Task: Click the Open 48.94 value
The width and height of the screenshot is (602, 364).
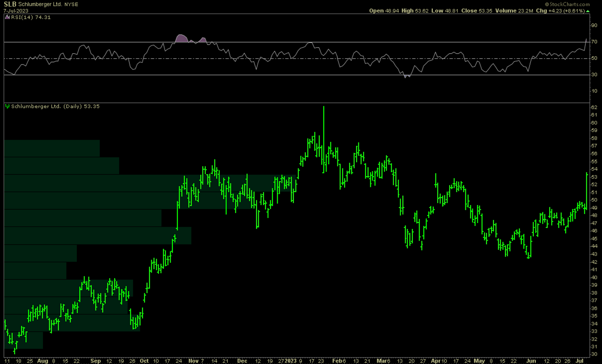Action: tap(384, 11)
